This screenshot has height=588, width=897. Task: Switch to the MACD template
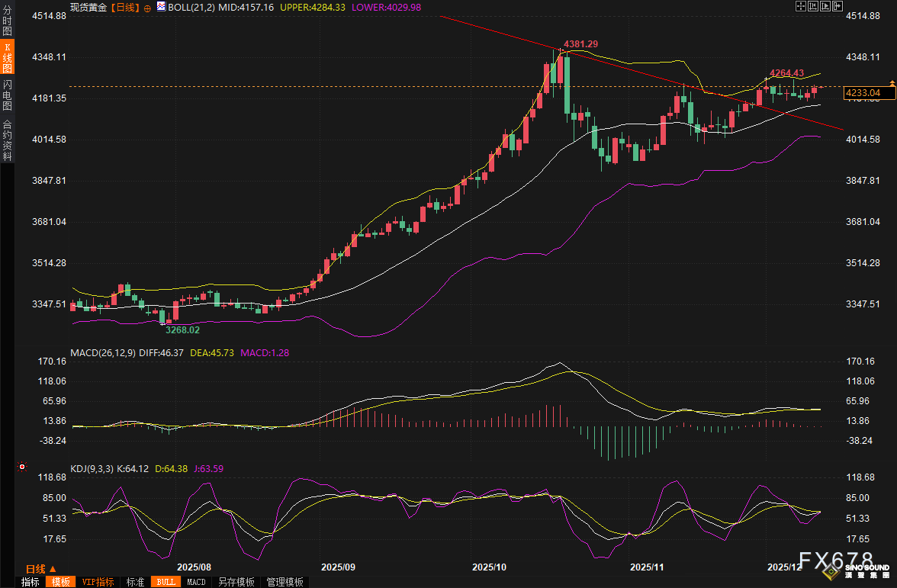point(196,582)
